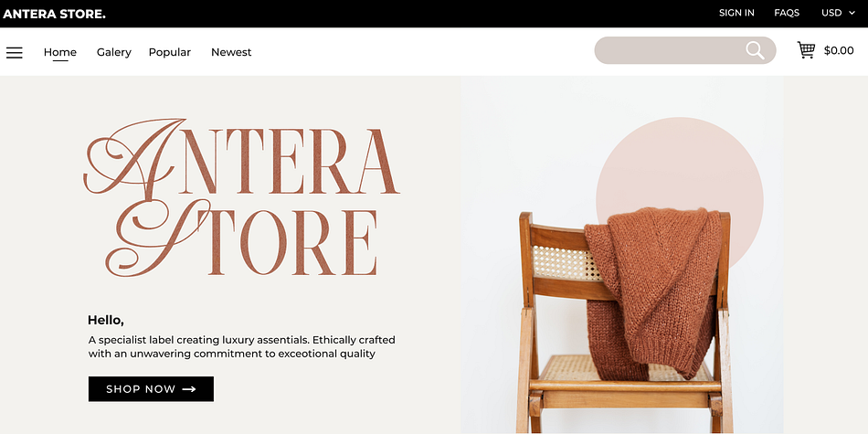This screenshot has height=434, width=868.
Task: Click the SHOP NOW button
Action: click(x=151, y=389)
